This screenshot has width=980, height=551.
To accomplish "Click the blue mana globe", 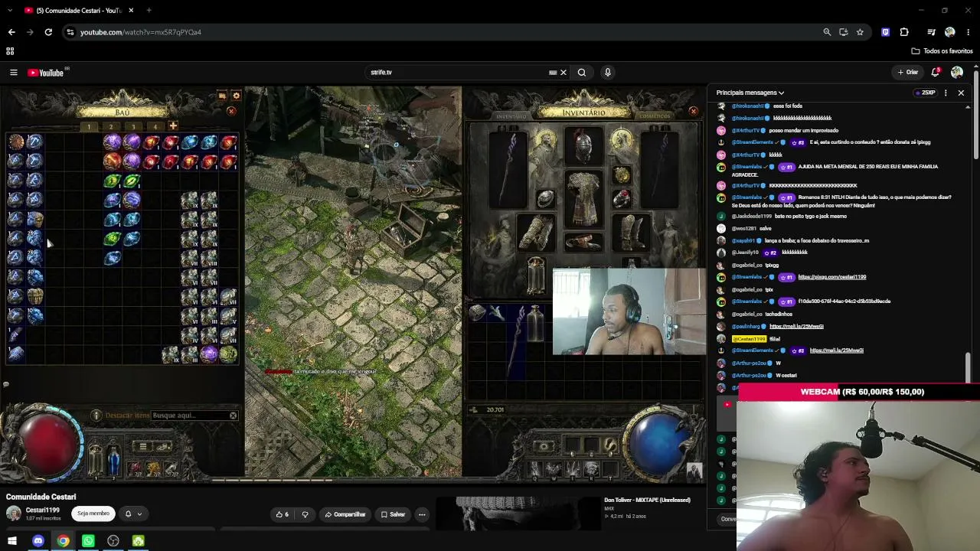I will click(x=661, y=442).
